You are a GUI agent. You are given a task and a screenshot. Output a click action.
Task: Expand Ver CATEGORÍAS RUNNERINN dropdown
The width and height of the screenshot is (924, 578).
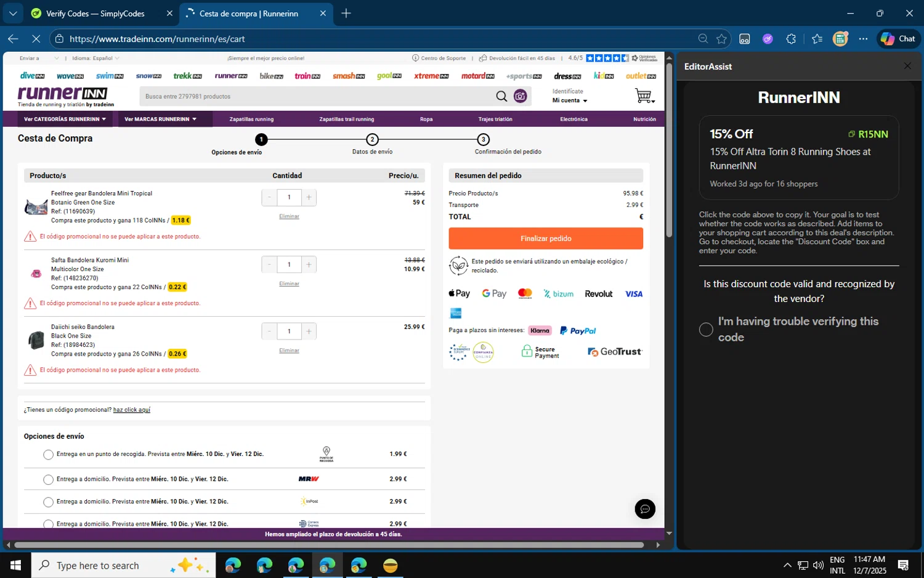click(65, 119)
